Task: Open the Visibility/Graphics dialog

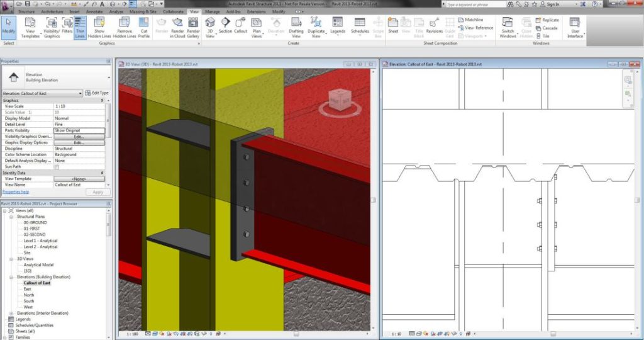Action: click(x=52, y=26)
